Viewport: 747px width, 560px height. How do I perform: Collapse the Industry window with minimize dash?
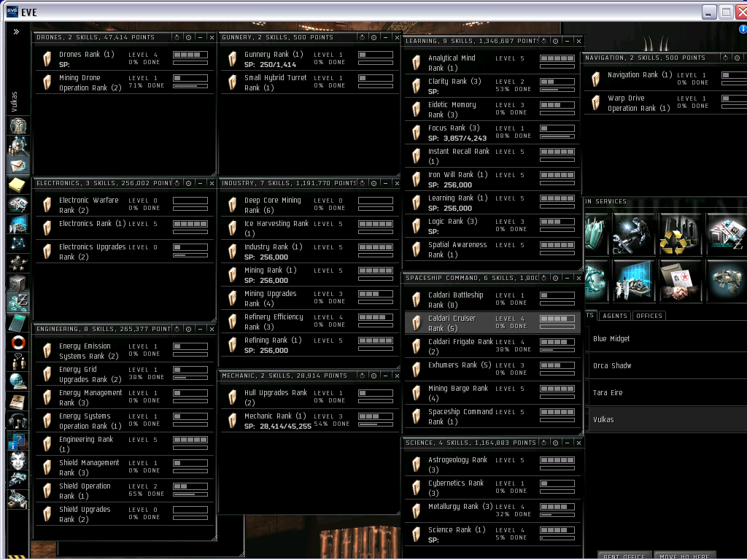(385, 183)
